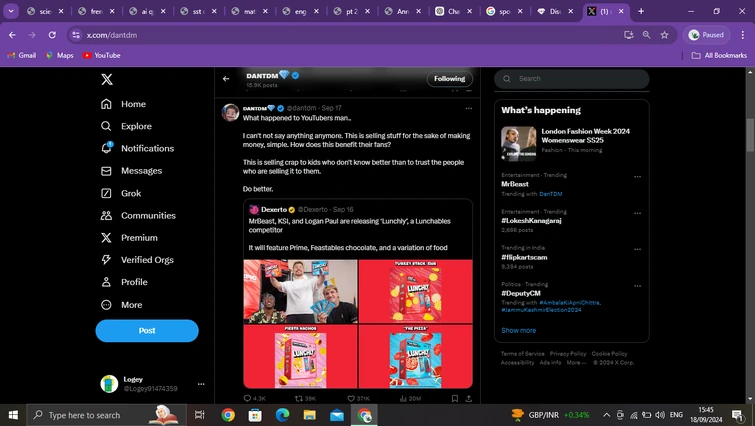Click the zoom magnifier icon in address bar
This screenshot has height=426, width=755.
(x=646, y=35)
